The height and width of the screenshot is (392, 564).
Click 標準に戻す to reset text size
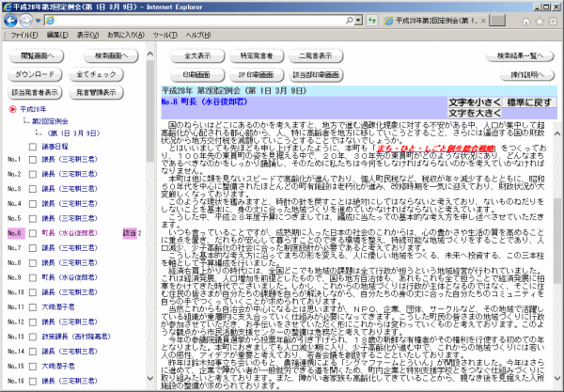[529, 102]
